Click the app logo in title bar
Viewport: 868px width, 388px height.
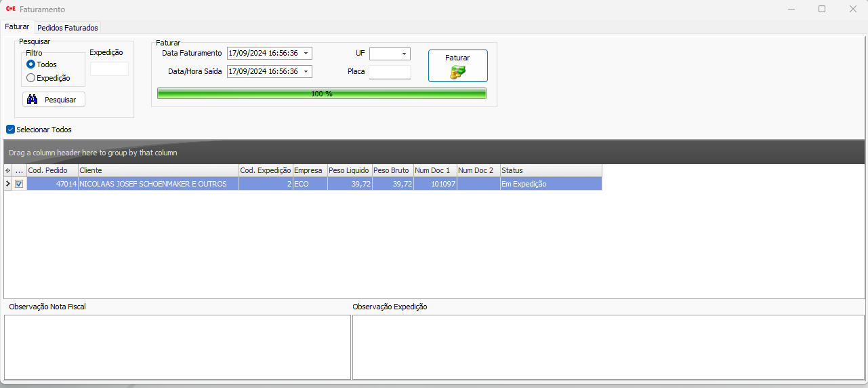(10, 9)
